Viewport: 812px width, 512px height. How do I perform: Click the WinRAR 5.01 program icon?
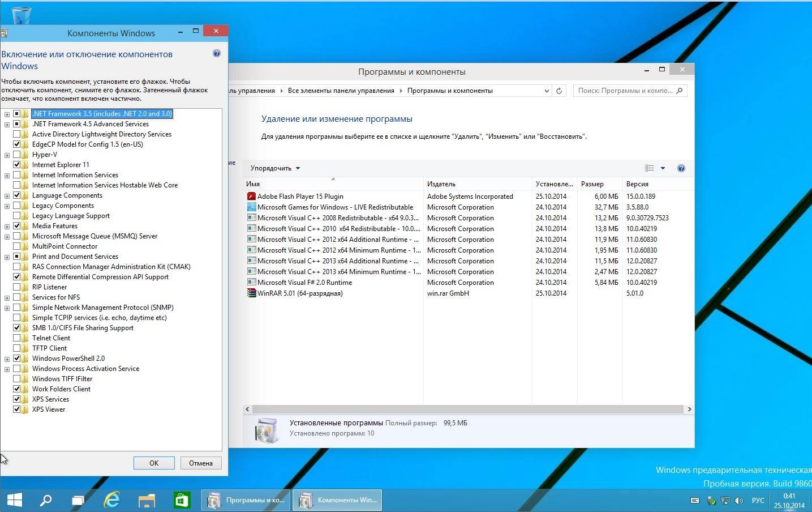pos(251,293)
